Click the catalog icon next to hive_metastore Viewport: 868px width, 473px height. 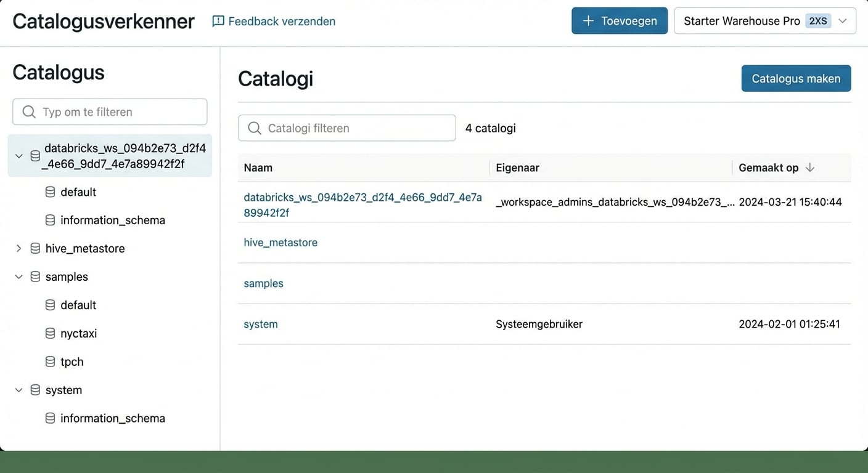[35, 248]
